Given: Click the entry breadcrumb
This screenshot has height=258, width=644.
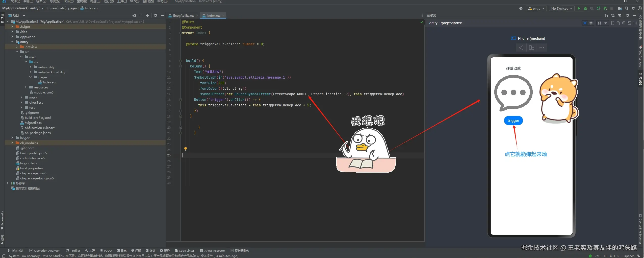Looking at the screenshot, I should 34,8.
